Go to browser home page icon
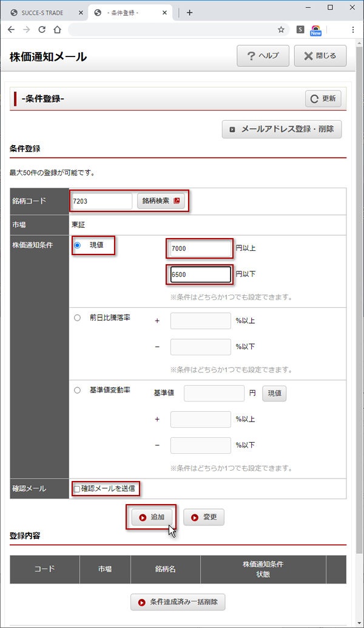This screenshot has width=364, height=628. pos(57,29)
